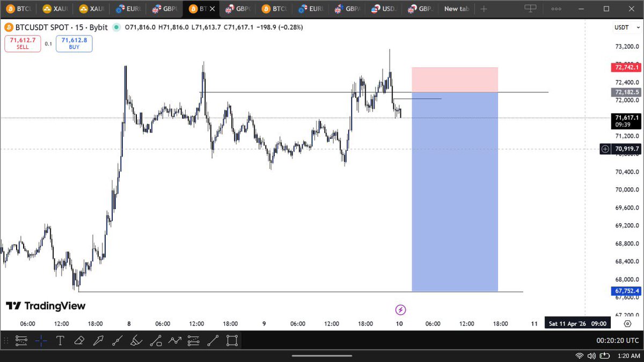Screen dimensions: 644x362
Task: Select the line with box endpoint tool
Action: click(x=156, y=340)
